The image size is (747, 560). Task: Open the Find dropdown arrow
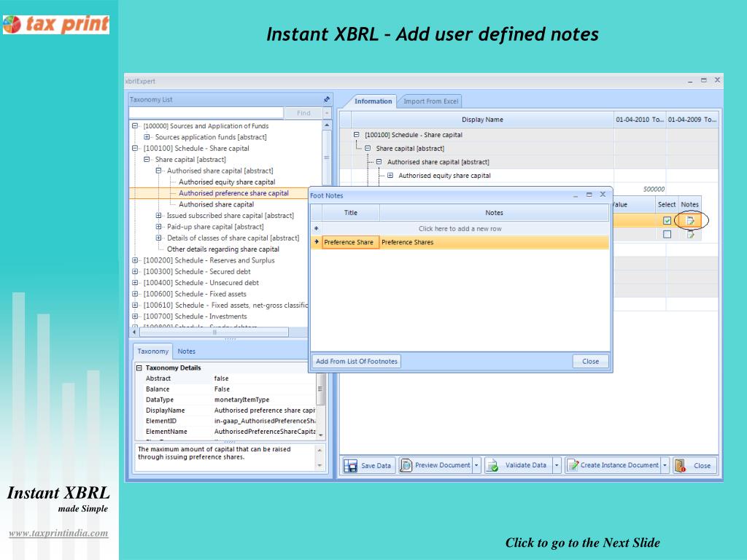[x=327, y=113]
